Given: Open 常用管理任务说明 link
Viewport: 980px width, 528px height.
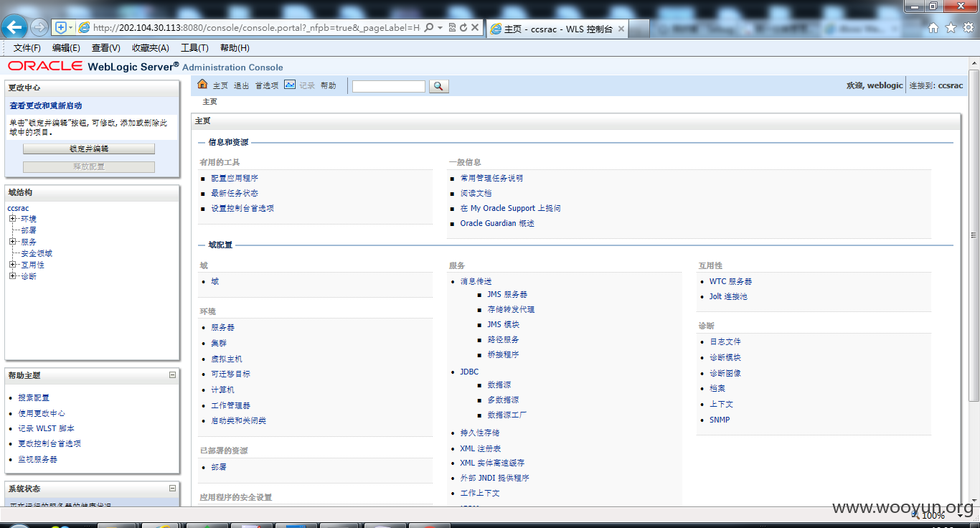Looking at the screenshot, I should tap(491, 178).
